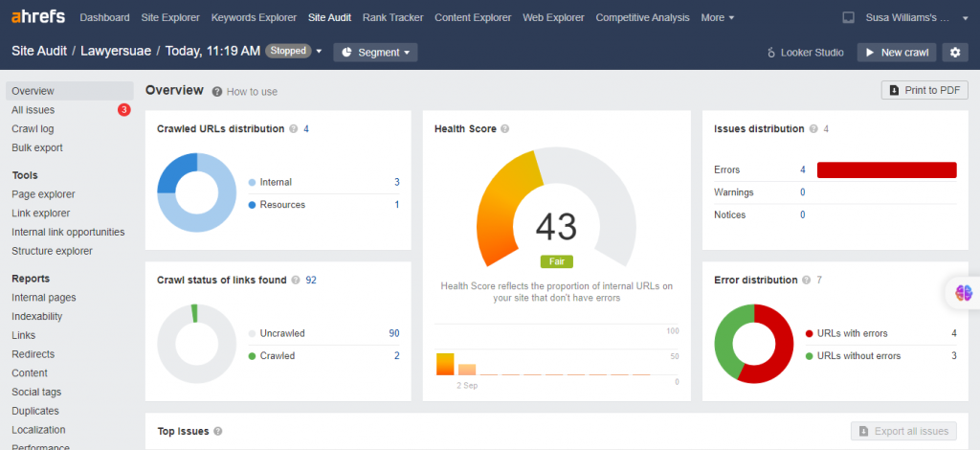980x450 pixels.
Task: Click Lawyersuae breadcrumb link
Action: 116,52
